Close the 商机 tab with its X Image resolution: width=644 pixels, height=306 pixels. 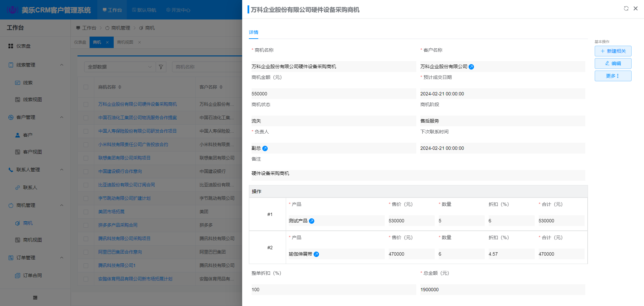point(107,42)
